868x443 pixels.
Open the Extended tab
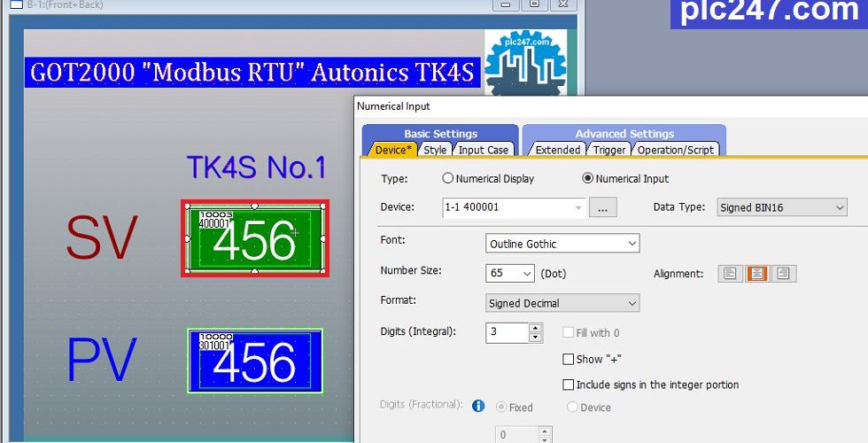[x=557, y=150]
